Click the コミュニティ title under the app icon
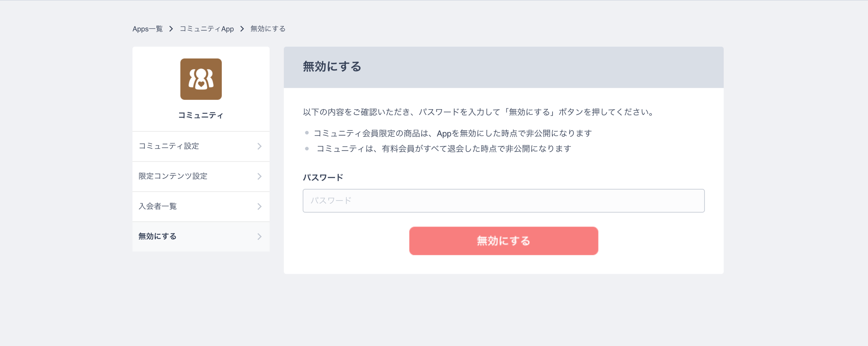The image size is (868, 346). tap(201, 115)
